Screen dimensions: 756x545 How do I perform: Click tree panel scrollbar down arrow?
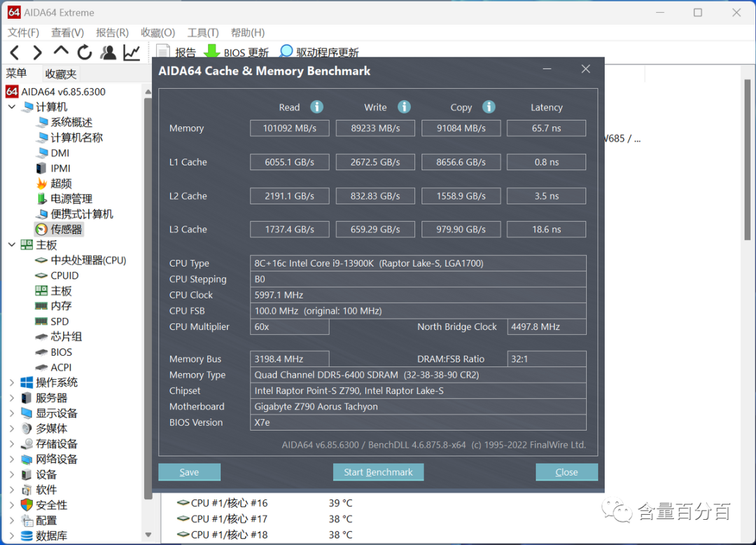pos(148,535)
